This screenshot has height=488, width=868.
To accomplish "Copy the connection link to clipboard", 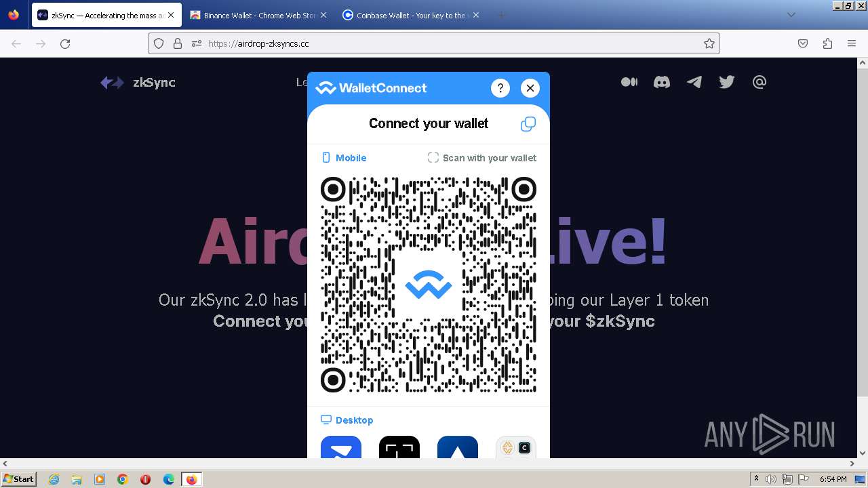I will pyautogui.click(x=528, y=124).
